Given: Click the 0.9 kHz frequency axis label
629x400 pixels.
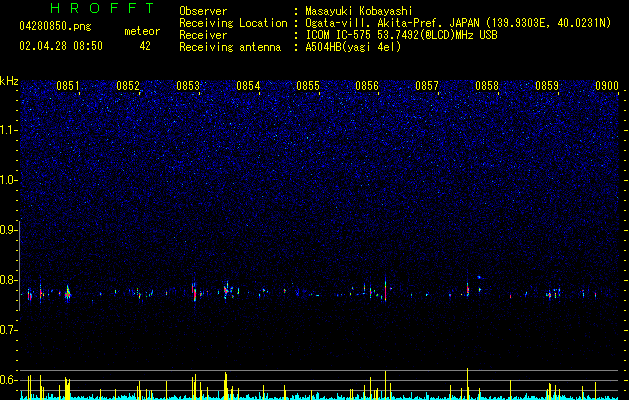Looking at the screenshot, I should point(9,230).
